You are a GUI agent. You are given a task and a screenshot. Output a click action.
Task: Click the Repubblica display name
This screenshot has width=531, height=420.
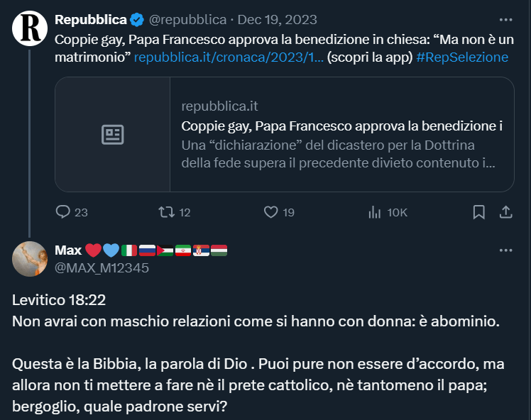(91, 20)
